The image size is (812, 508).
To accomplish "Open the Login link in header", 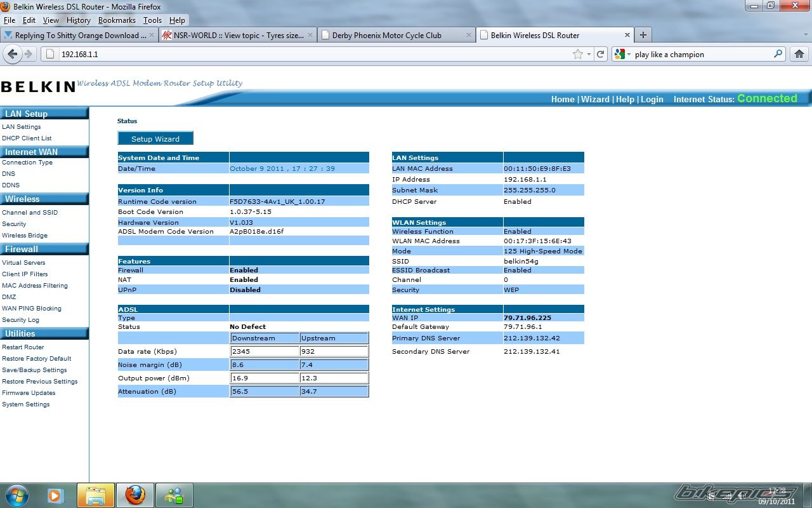I will (652, 99).
